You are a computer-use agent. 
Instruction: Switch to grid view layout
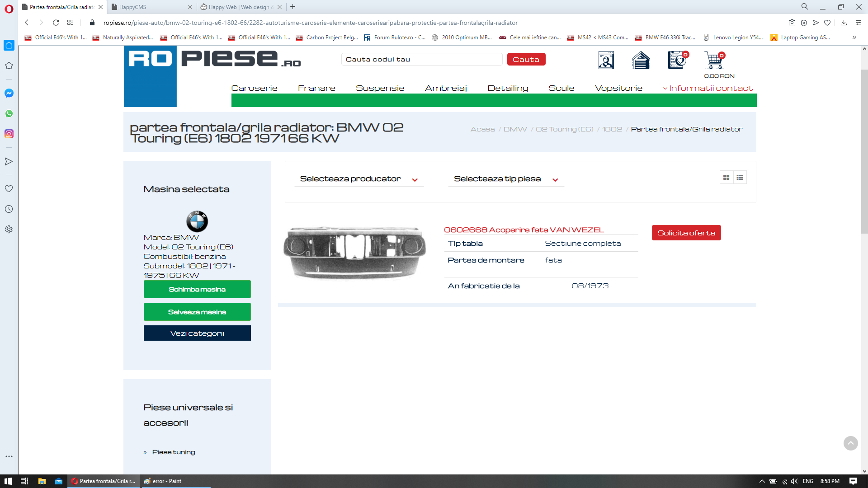point(726,178)
